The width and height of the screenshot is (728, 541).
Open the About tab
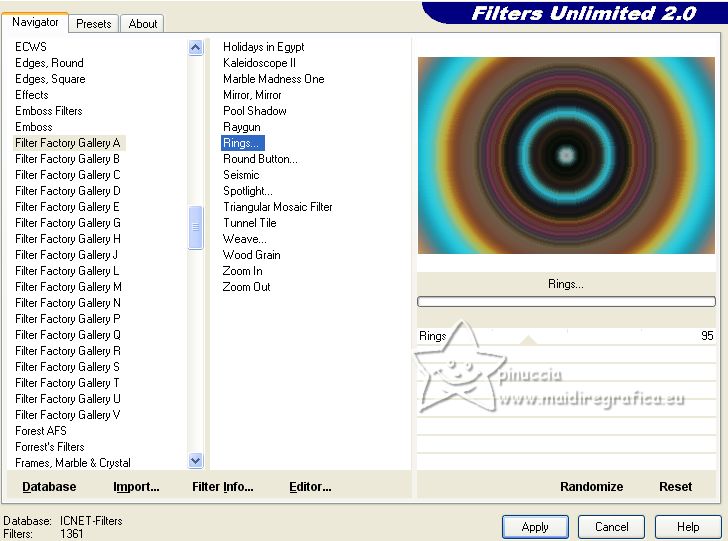[143, 24]
